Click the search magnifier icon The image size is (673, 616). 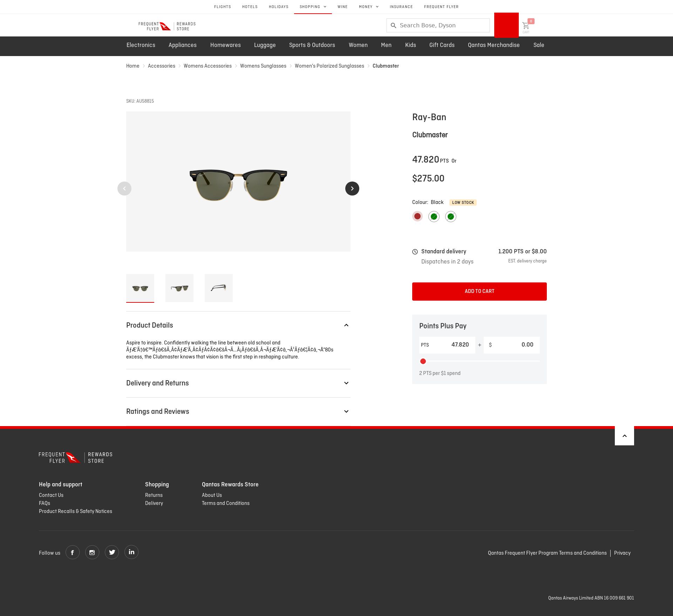393,26
